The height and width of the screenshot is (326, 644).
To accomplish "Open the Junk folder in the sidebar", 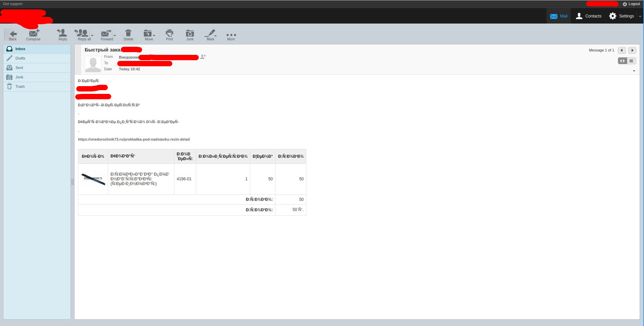I will coord(18,77).
